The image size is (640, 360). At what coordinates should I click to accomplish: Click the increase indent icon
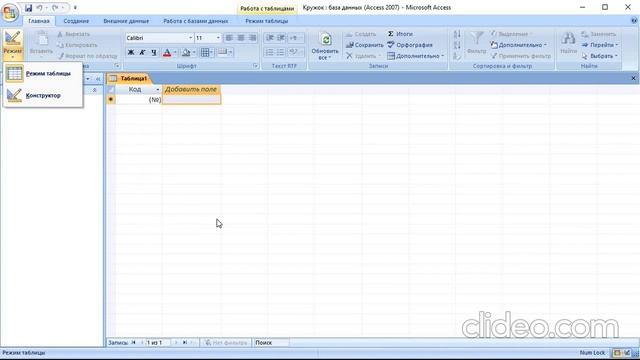[281, 38]
